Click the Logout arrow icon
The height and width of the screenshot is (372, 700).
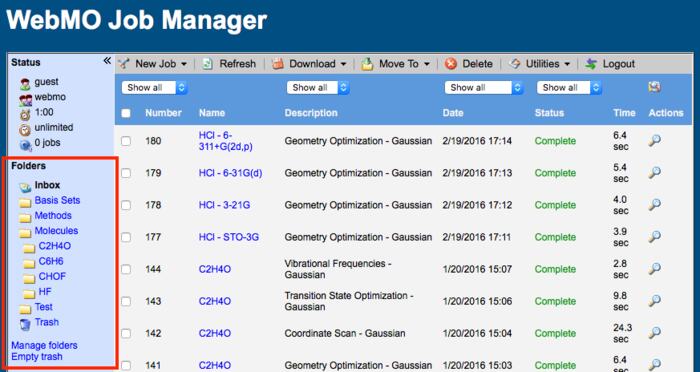pos(591,64)
